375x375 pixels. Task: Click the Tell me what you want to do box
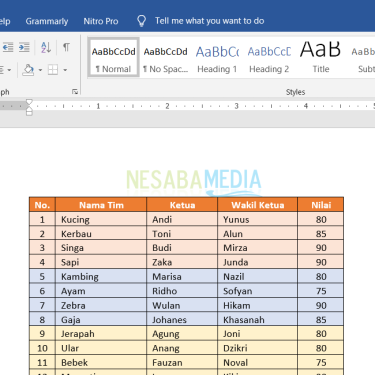(x=209, y=21)
